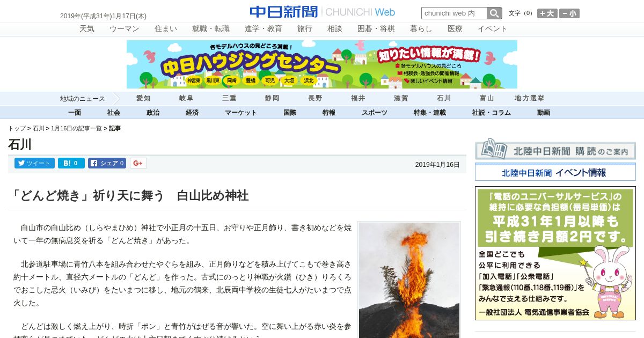Share the article on Facebook
Viewport: 644px width, 338px height.
click(x=107, y=163)
